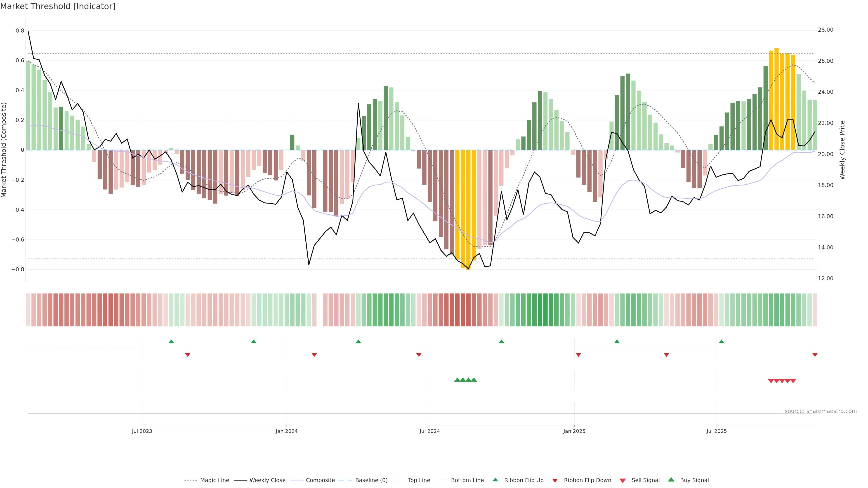Click Sell Signal legend marker
The width and height of the screenshot is (868, 488).
(x=623, y=480)
